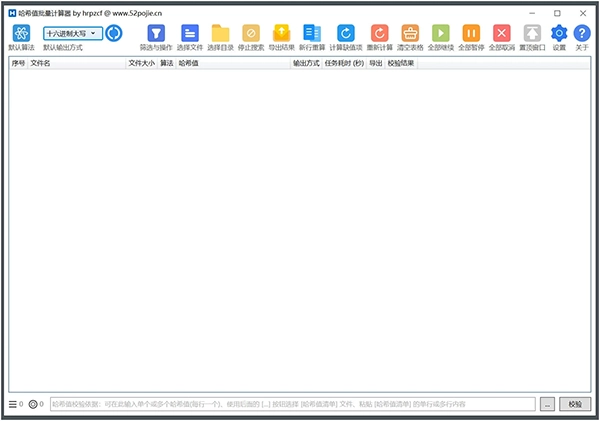
Task: Cancel all tasks with 全部取消
Action: [x=502, y=34]
